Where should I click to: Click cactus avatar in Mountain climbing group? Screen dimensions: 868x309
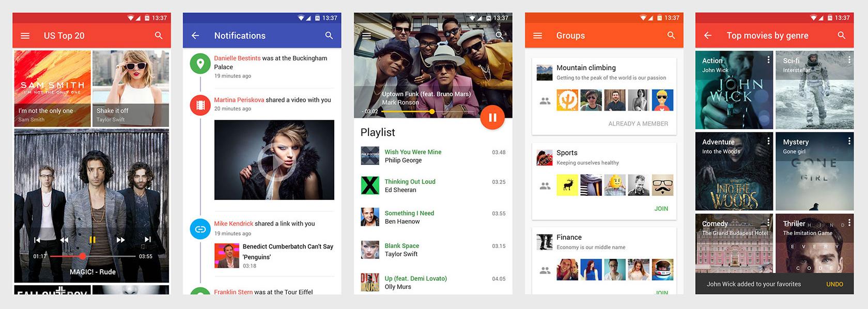tap(567, 100)
